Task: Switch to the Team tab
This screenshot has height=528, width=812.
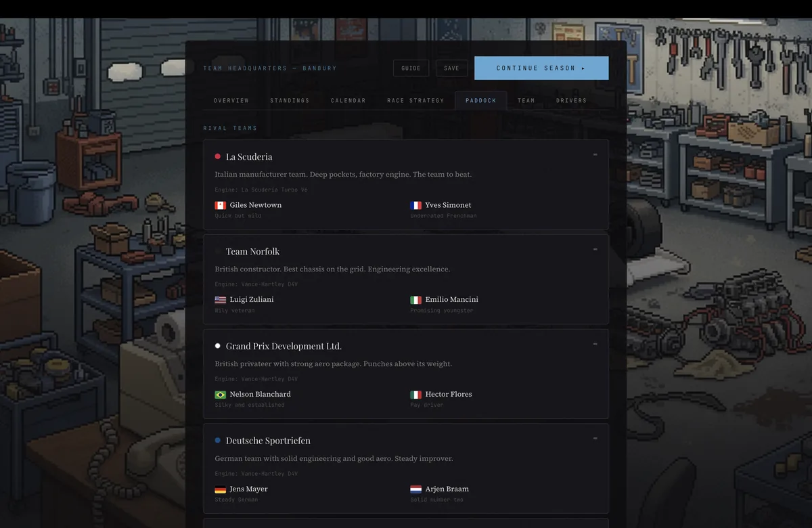Action: pyautogui.click(x=526, y=100)
